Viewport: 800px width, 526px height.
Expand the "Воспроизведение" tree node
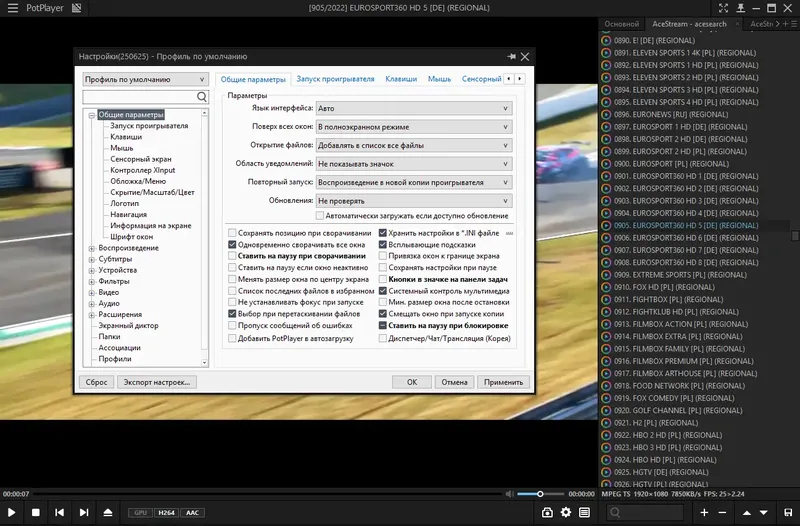90,248
